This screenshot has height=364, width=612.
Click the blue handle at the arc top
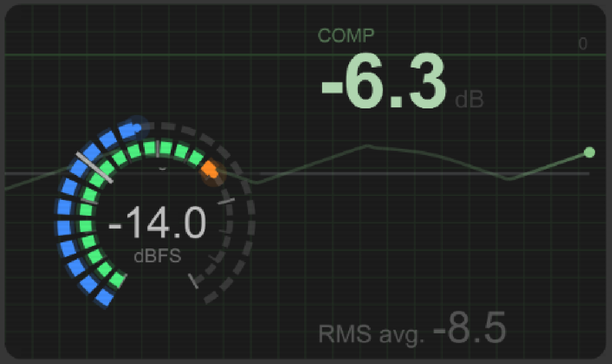coord(136,127)
